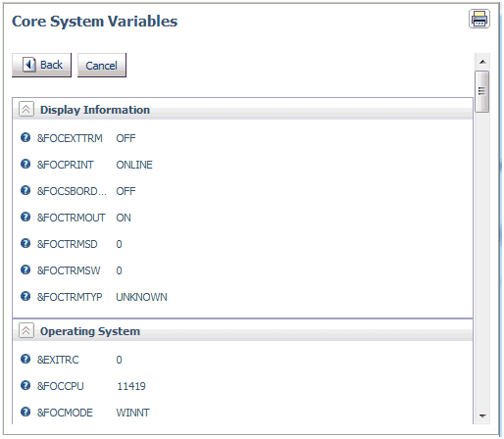Show help for &FOCTRMOUT
Screen dimensions: 504x439
pos(25,217)
